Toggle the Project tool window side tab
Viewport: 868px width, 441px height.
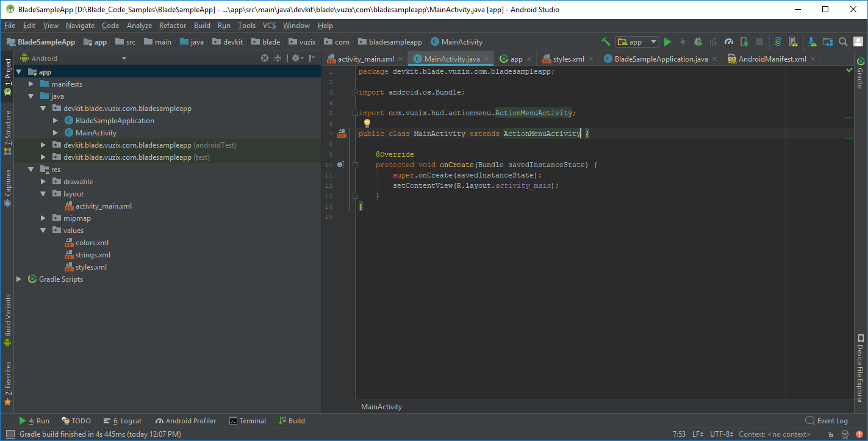(7, 76)
